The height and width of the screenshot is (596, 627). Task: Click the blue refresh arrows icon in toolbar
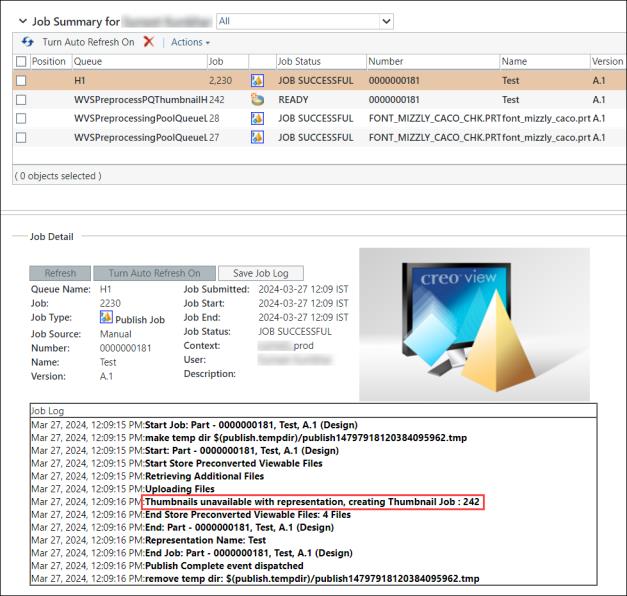click(27, 42)
